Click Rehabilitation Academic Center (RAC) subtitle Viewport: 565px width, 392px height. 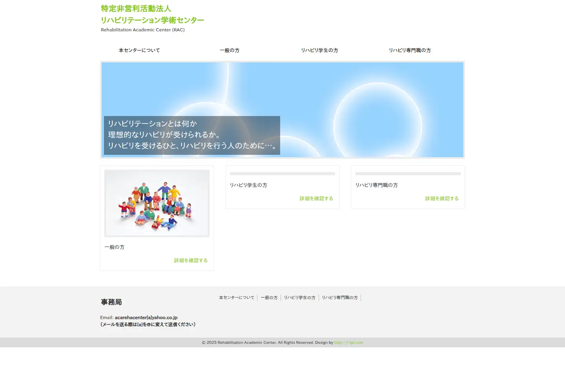point(143,30)
